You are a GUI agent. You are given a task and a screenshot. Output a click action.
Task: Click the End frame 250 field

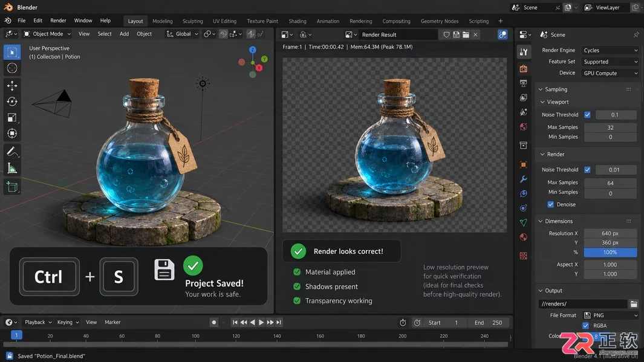click(x=489, y=323)
